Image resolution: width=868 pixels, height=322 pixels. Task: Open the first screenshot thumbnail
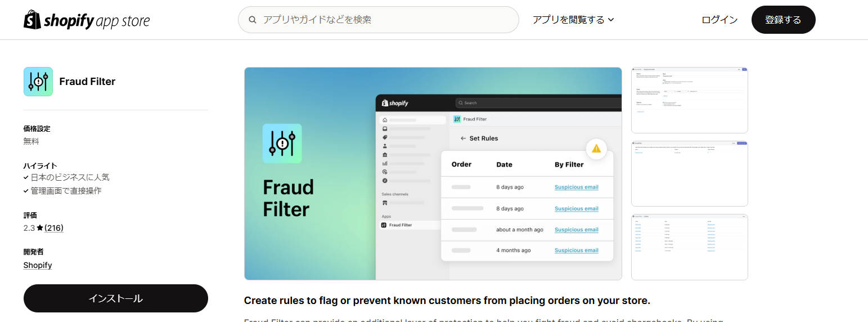coord(690,100)
